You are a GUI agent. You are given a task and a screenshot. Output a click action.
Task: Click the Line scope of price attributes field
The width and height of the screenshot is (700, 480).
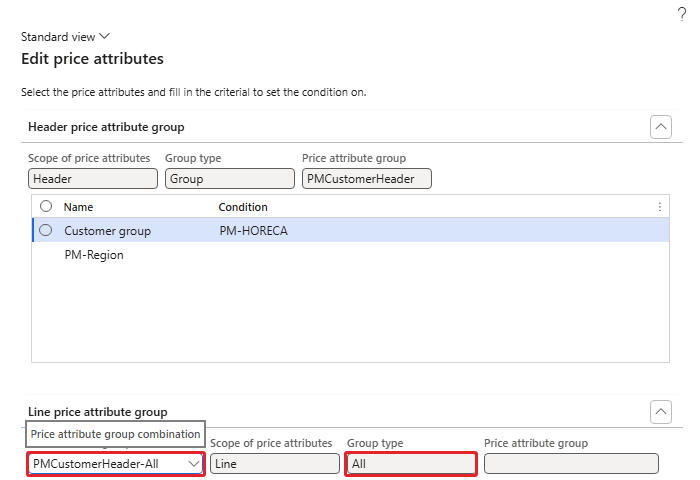[x=275, y=464]
